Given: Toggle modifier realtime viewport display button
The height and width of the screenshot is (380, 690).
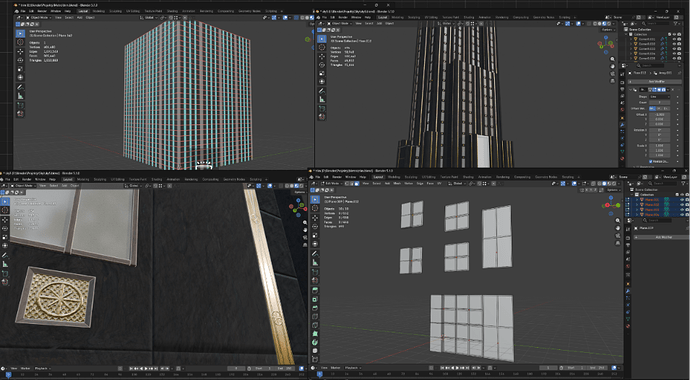Looking at the screenshot, I should point(659,89).
